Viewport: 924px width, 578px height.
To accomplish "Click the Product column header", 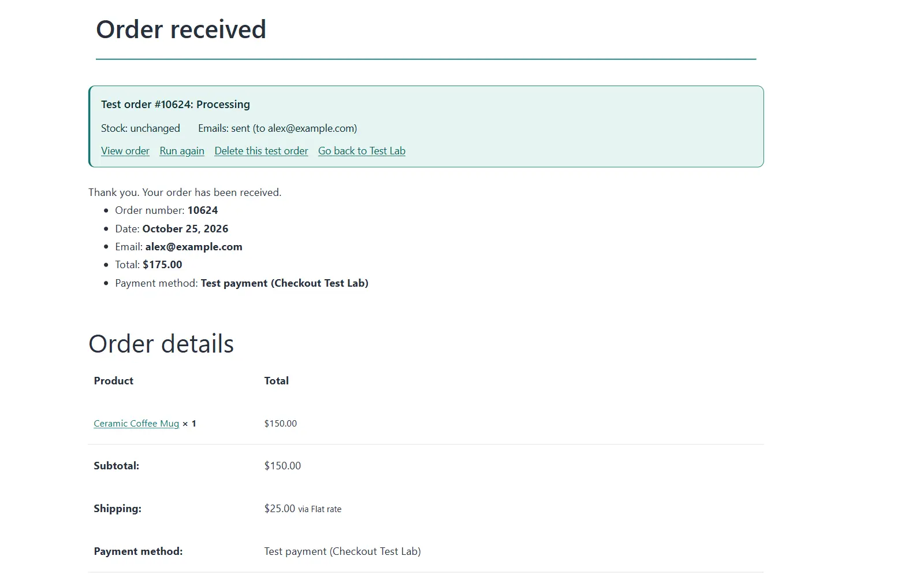I will pyautogui.click(x=114, y=381).
